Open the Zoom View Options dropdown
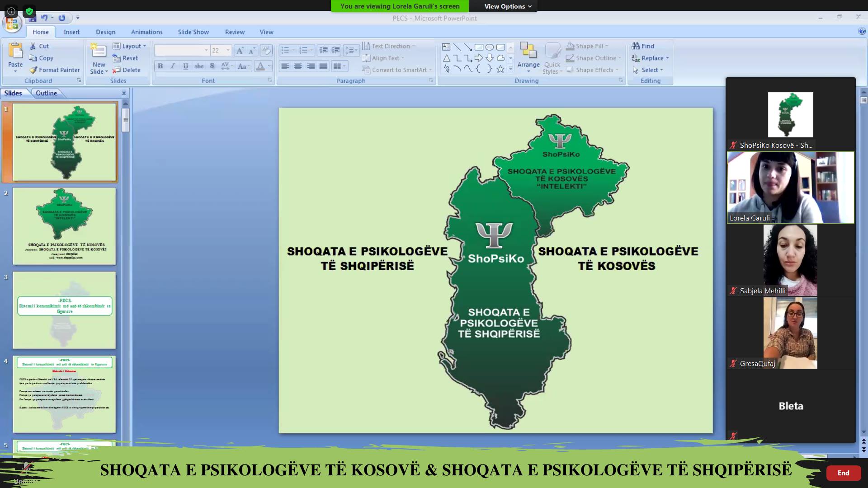 click(x=508, y=6)
